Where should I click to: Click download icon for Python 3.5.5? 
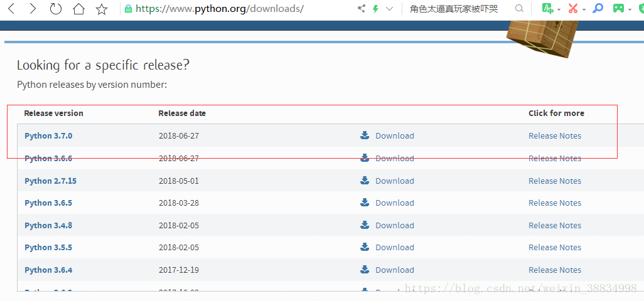[x=365, y=247]
